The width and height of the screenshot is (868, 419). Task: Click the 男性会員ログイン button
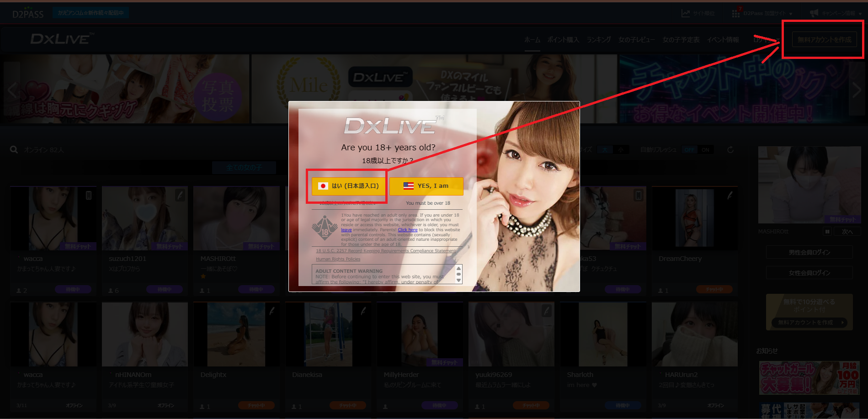tap(809, 252)
